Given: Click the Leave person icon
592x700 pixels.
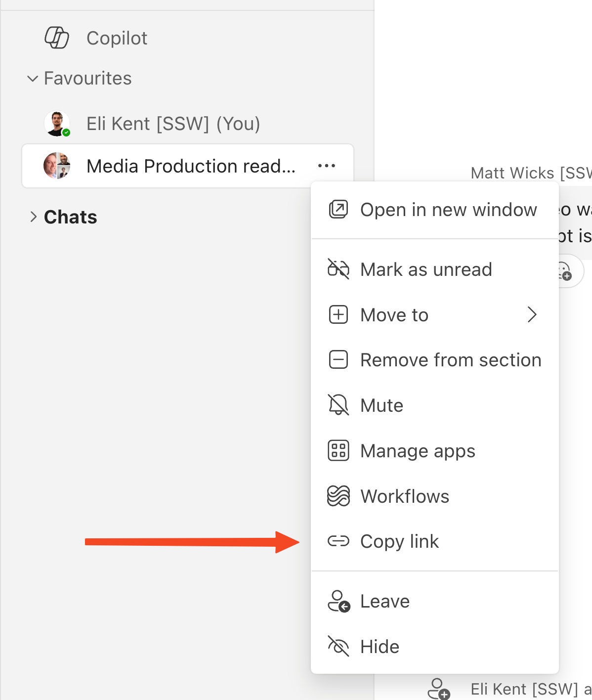Looking at the screenshot, I should point(339,601).
